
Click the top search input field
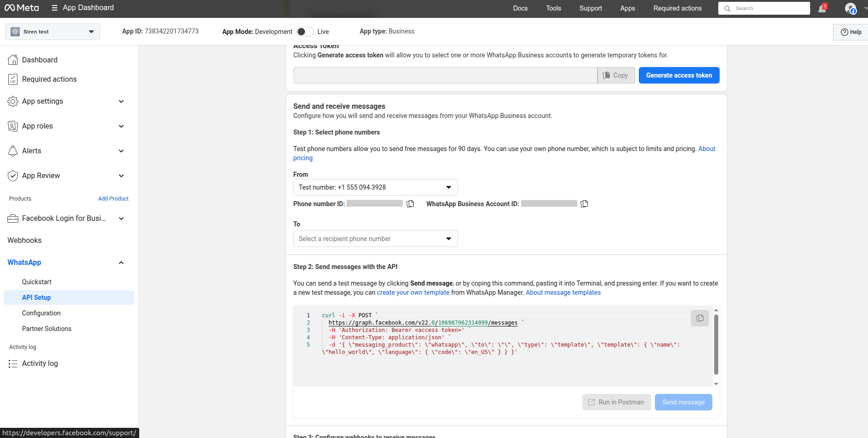click(x=764, y=8)
